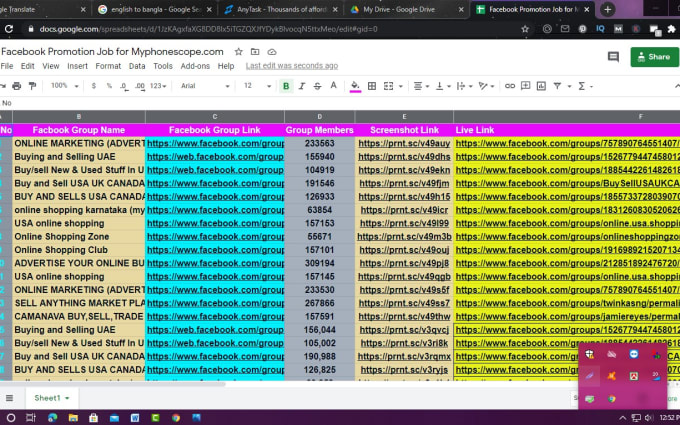Open the Format menu
Viewport: 680px width, 425px height.
(108, 66)
